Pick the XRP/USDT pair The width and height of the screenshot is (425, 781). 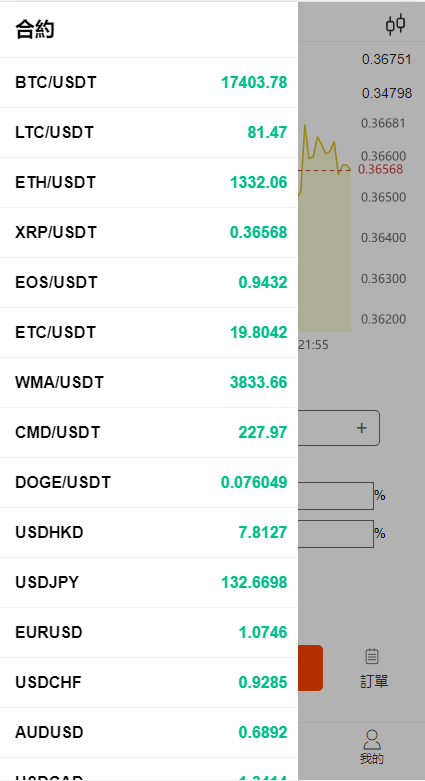(149, 233)
